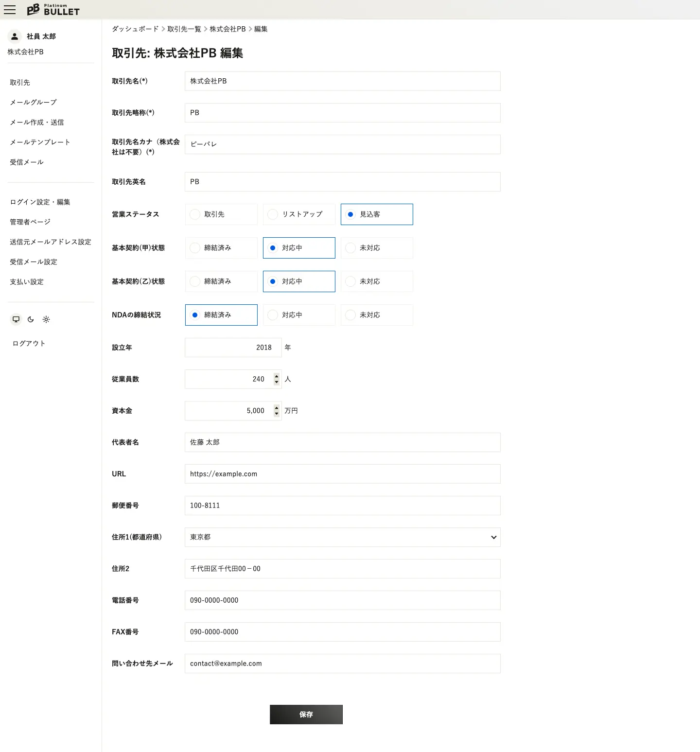The image size is (700, 752).
Task: Open 支払い設定 from sidebar
Action: click(27, 281)
